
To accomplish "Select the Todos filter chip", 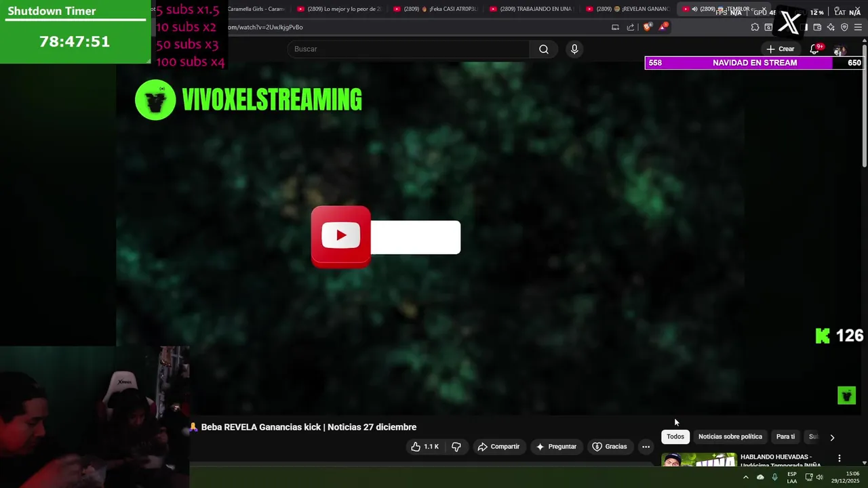I will click(x=675, y=436).
